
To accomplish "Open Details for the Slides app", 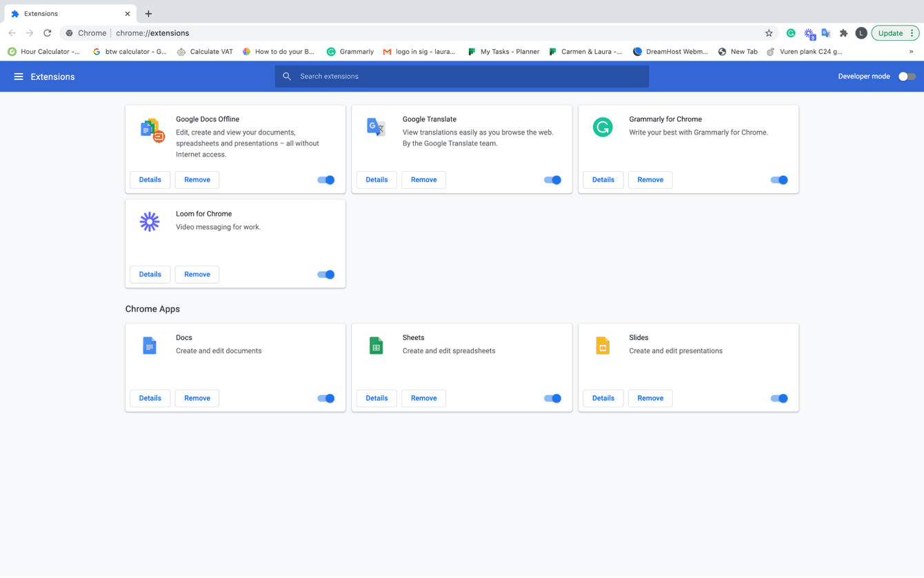I will (603, 399).
